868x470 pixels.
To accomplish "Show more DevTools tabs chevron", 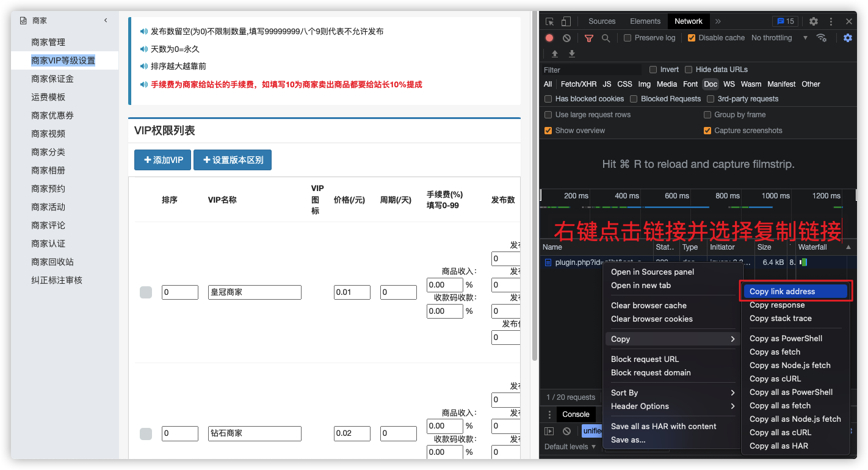I will (x=718, y=21).
